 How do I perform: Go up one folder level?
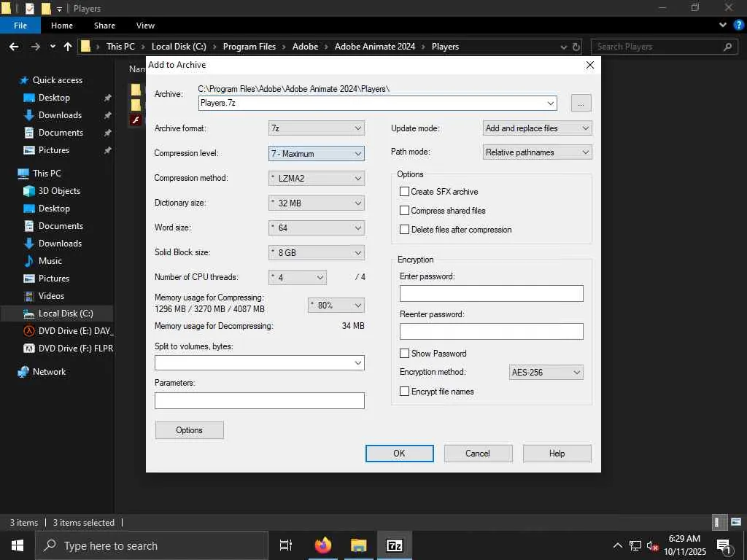point(68,47)
